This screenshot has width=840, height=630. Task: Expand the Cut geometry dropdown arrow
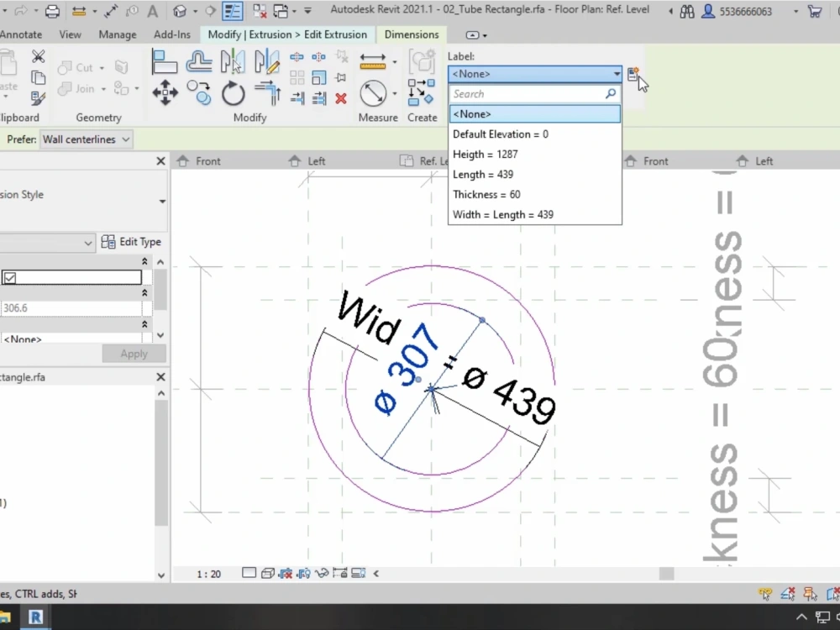tap(102, 68)
